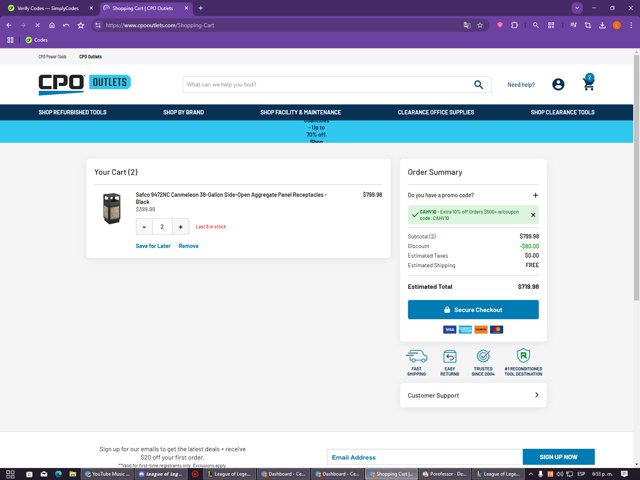Show hidden system tray icons
The image size is (640, 480).
tap(531, 474)
